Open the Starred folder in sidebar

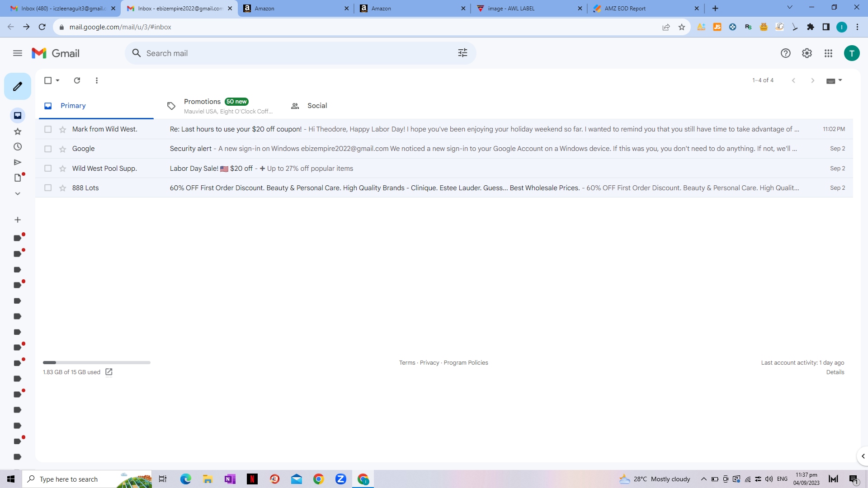tap(18, 131)
